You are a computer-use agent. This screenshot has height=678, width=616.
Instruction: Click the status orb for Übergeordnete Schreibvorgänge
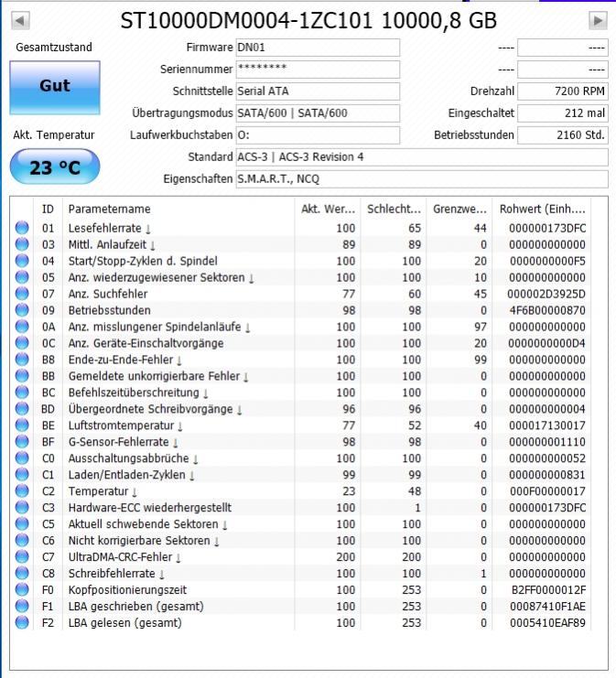tap(22, 409)
